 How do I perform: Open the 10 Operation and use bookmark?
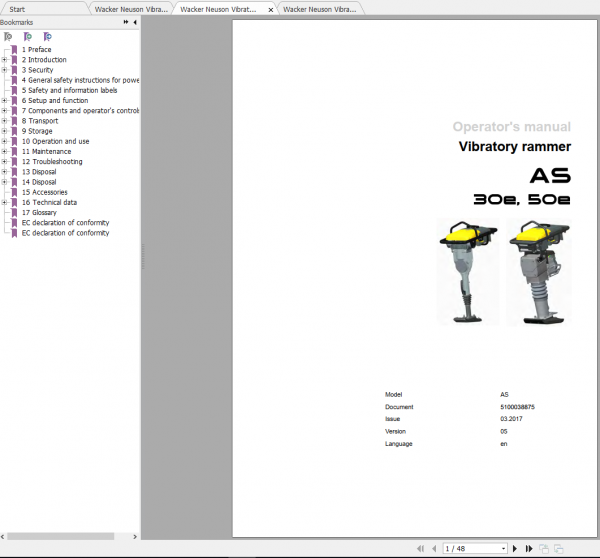(55, 141)
